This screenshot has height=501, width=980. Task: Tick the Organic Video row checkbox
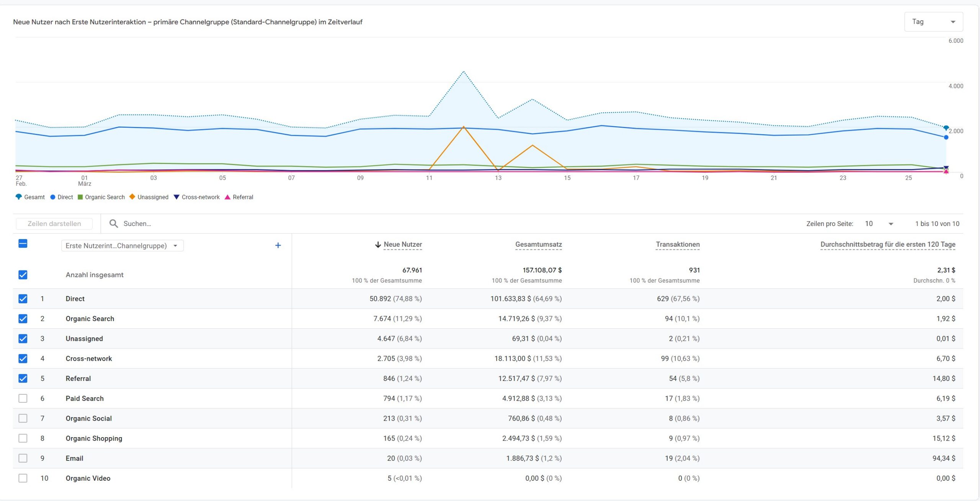click(23, 478)
